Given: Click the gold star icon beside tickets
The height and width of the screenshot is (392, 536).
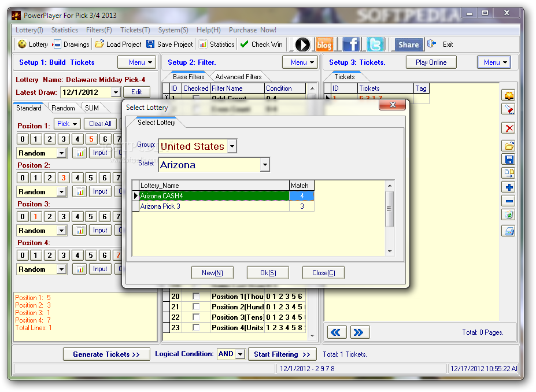Looking at the screenshot, I should coord(509,95).
